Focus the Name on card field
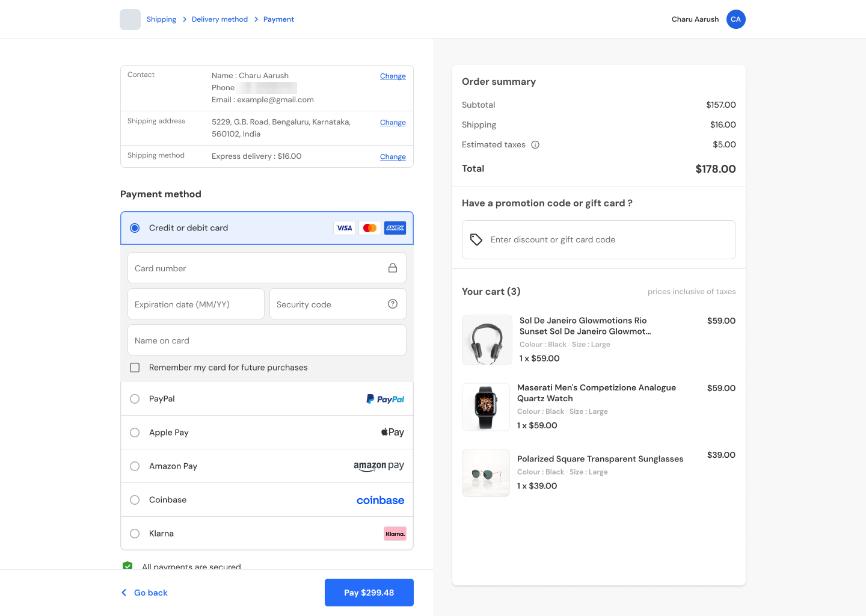Image resolution: width=866 pixels, height=616 pixels. (267, 340)
